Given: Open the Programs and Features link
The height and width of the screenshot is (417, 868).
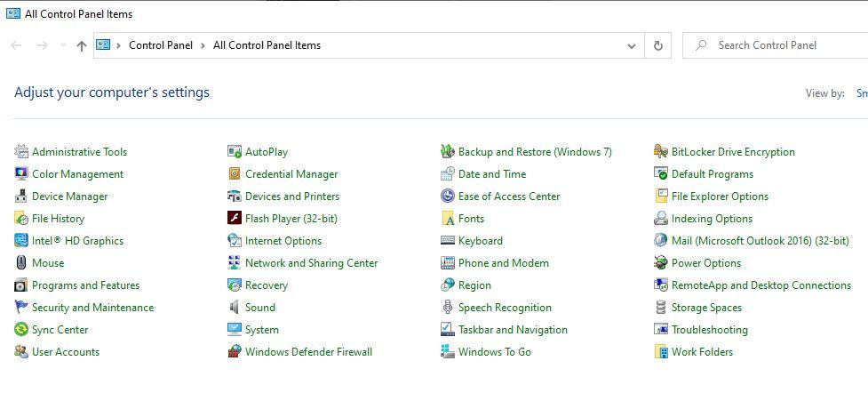Looking at the screenshot, I should 85,285.
